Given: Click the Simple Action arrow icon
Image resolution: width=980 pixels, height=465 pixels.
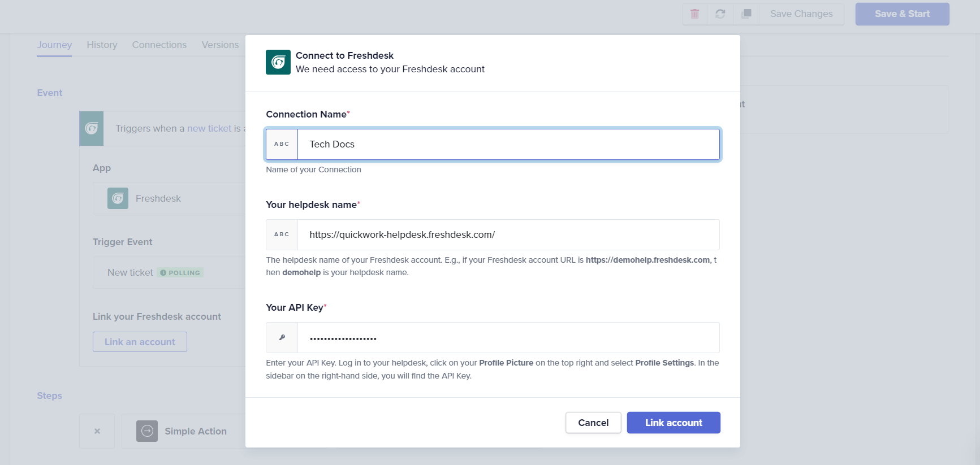Looking at the screenshot, I should tap(147, 431).
